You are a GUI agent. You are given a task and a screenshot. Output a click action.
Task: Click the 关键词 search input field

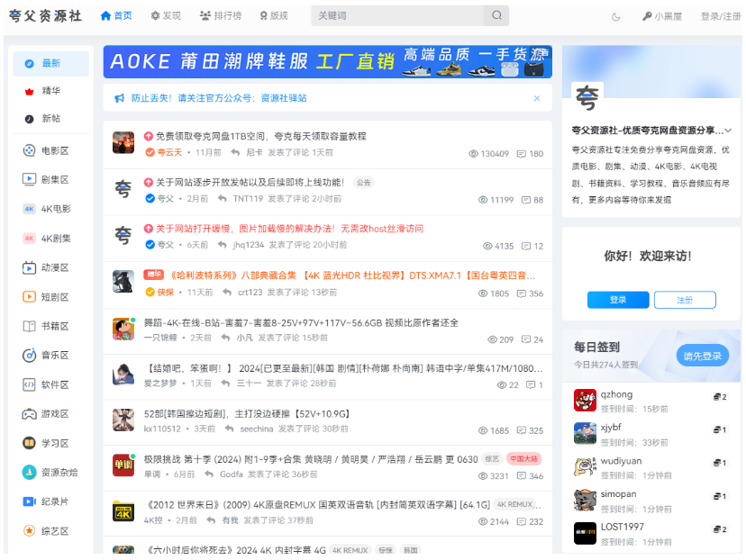tap(396, 16)
